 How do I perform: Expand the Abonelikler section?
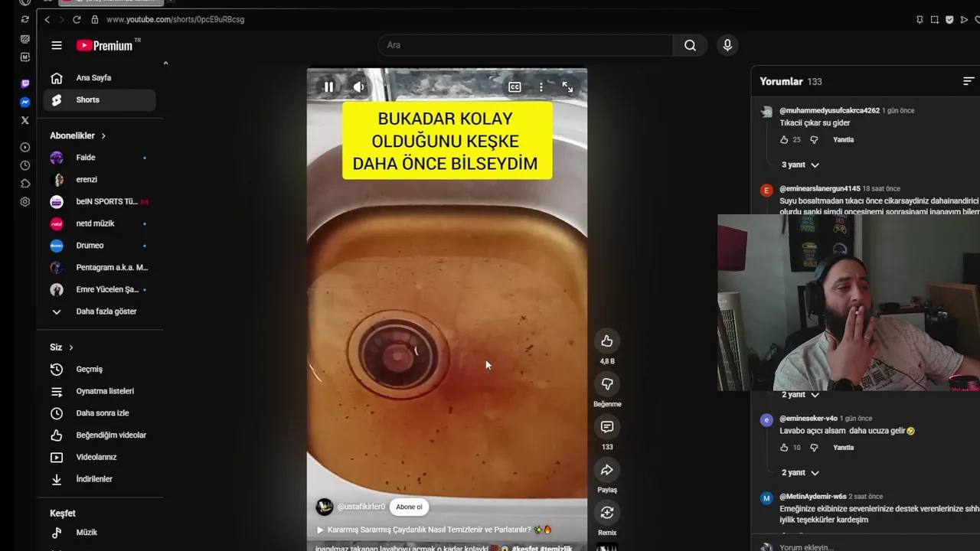77,135
